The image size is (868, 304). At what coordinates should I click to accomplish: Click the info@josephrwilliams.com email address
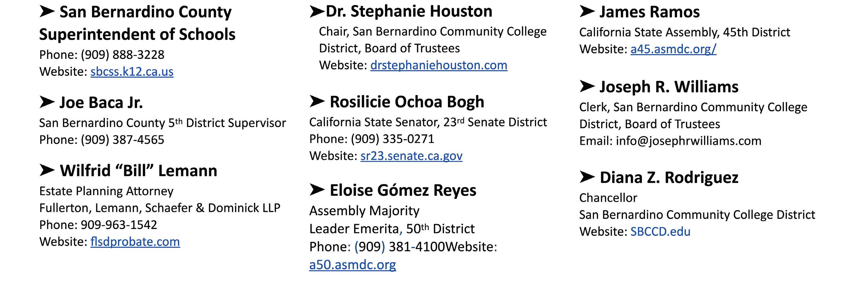click(688, 141)
